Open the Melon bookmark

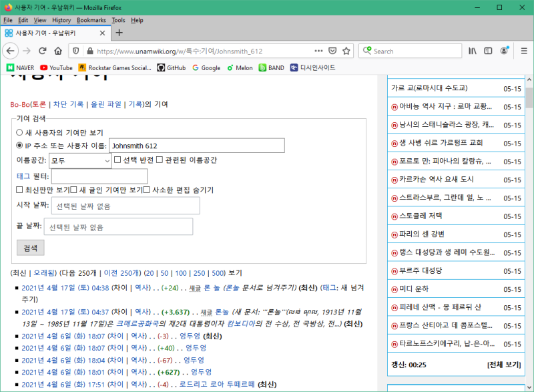[240, 67]
